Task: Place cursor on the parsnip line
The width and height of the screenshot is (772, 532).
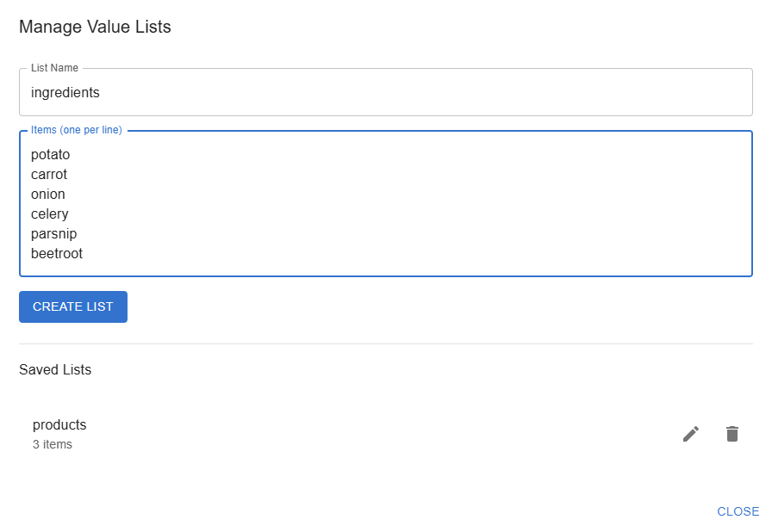Action: [53, 234]
